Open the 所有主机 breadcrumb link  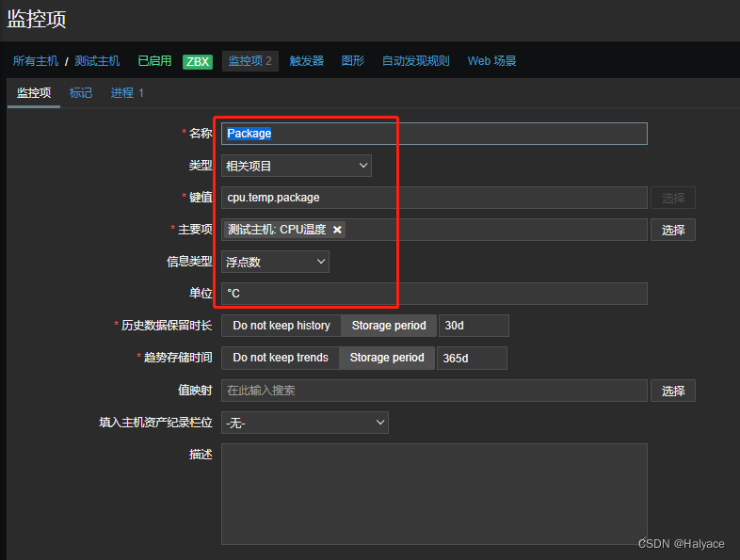35,61
